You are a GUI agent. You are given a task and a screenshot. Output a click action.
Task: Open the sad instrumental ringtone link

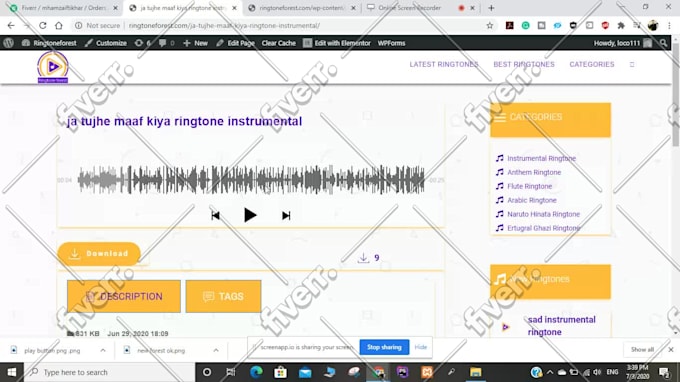coord(562,326)
